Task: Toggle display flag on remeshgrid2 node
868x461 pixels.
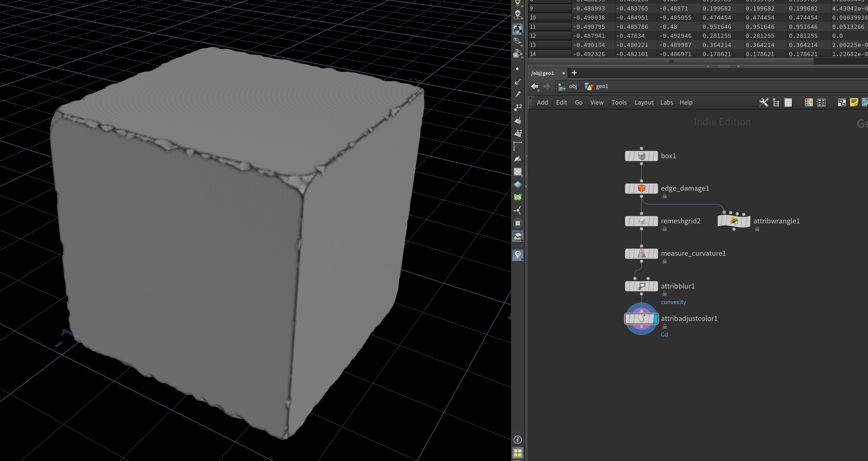Action: pos(655,221)
